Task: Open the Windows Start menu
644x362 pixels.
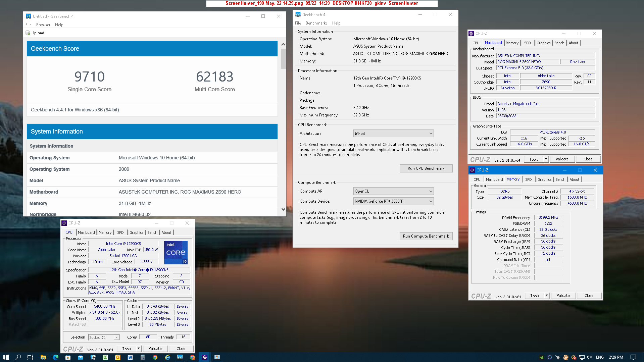Action: 6,357
